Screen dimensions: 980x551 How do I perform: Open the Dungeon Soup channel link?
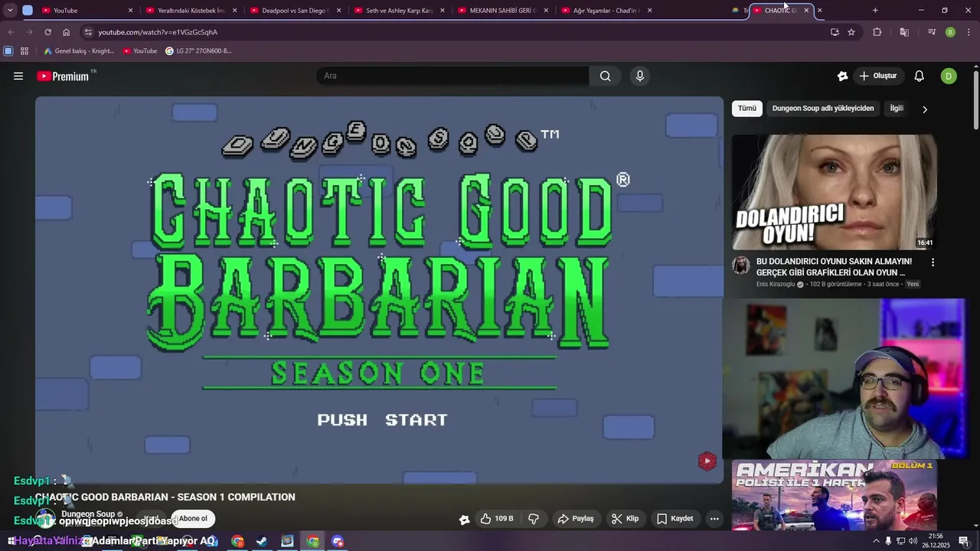[x=88, y=514]
